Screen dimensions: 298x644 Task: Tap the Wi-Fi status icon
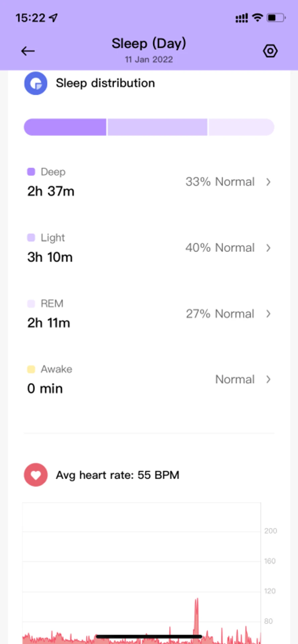(x=257, y=17)
